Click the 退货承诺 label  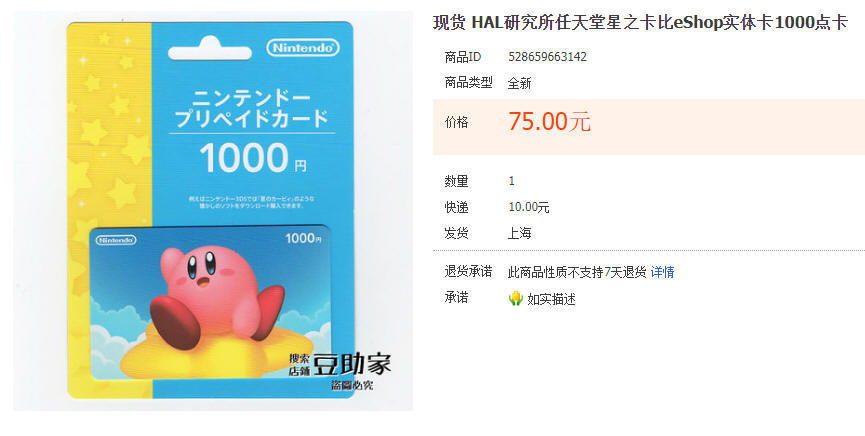tap(468, 272)
